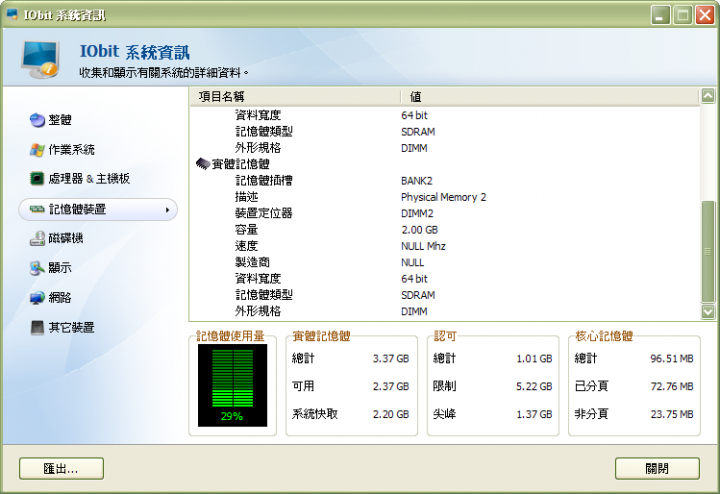
Task: Select the 整體 overview icon in sidebar
Action: pyautogui.click(x=37, y=120)
